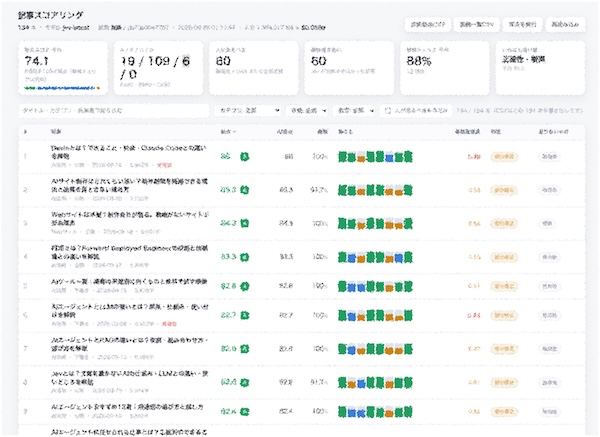Click the article title column header

pos(56,131)
